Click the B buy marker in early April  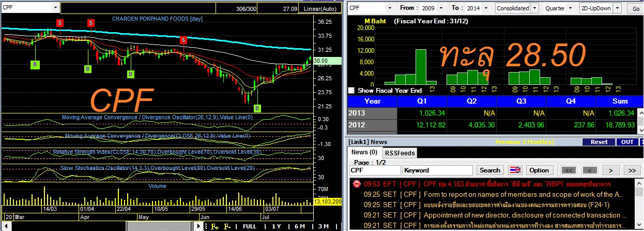88,68
